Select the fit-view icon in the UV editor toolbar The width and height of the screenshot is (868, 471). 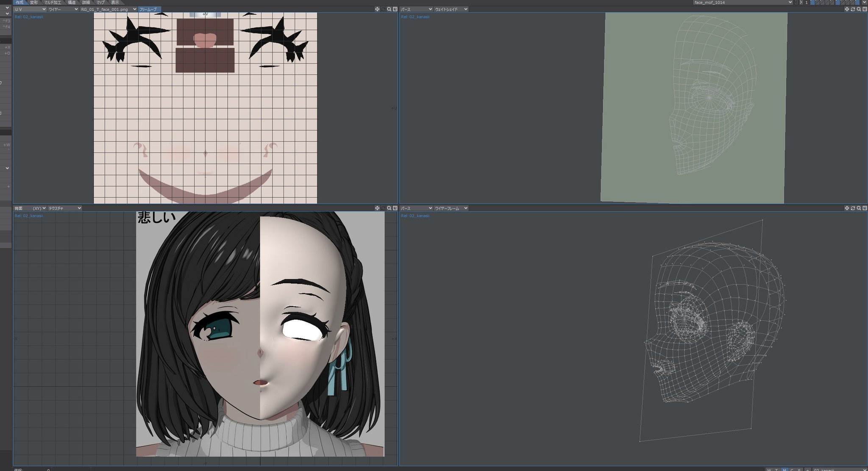pos(395,9)
